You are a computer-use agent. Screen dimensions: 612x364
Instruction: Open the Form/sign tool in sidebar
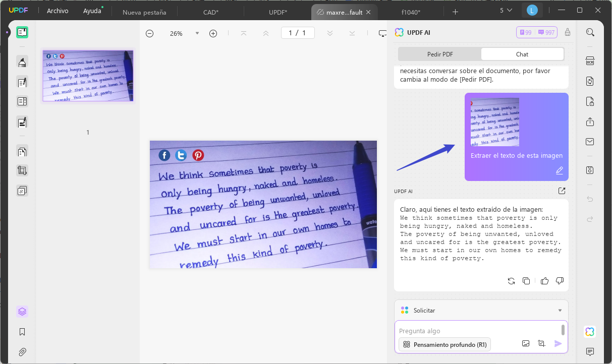pyautogui.click(x=22, y=122)
